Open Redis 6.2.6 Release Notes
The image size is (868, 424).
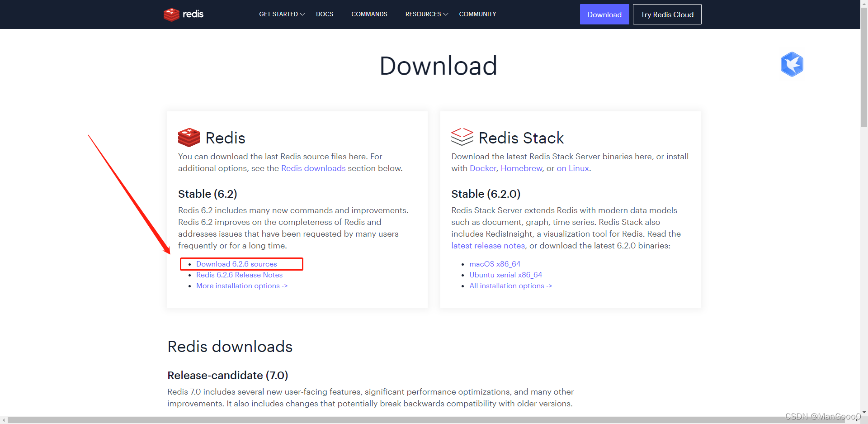point(239,275)
